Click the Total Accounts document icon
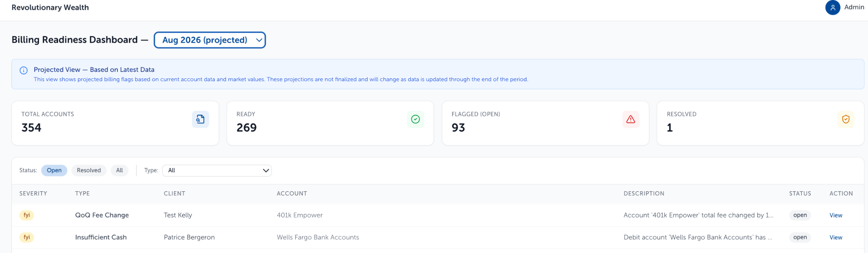Image resolution: width=868 pixels, height=253 pixels. coord(200,119)
